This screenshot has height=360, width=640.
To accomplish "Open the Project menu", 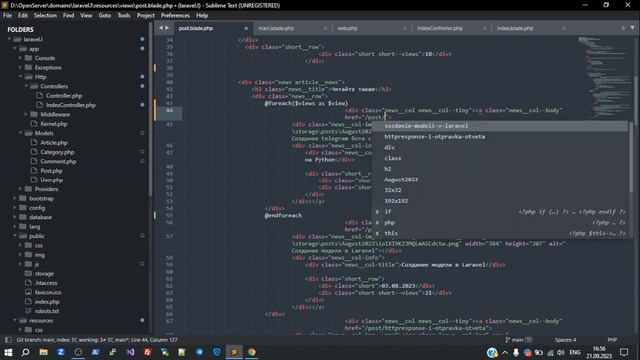I will (146, 16).
